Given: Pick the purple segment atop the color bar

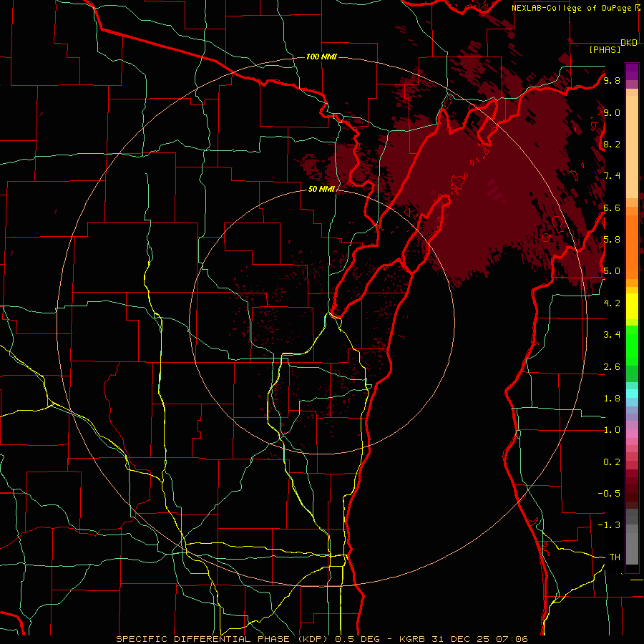Looking at the screenshot, I should pyautogui.click(x=632, y=72).
